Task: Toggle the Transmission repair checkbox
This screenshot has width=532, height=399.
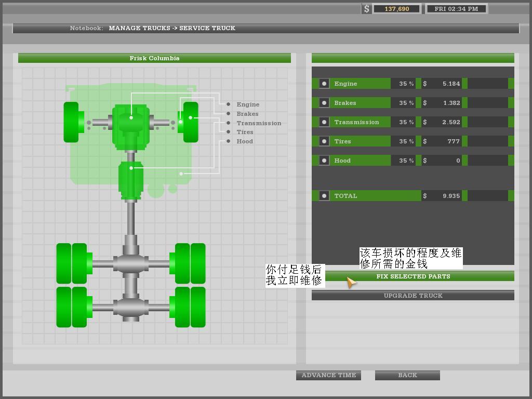Action: [x=324, y=122]
